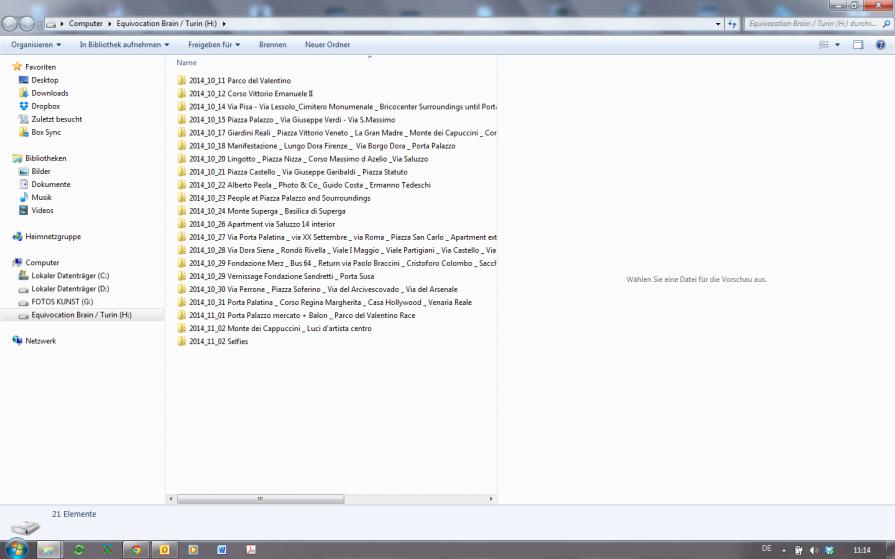Open the Dokumente library
895x559 pixels.
45,184
